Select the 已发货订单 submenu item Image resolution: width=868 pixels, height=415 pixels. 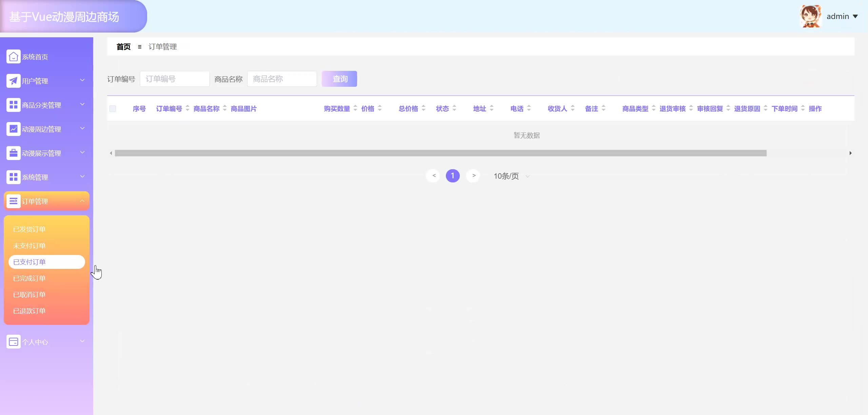29,229
